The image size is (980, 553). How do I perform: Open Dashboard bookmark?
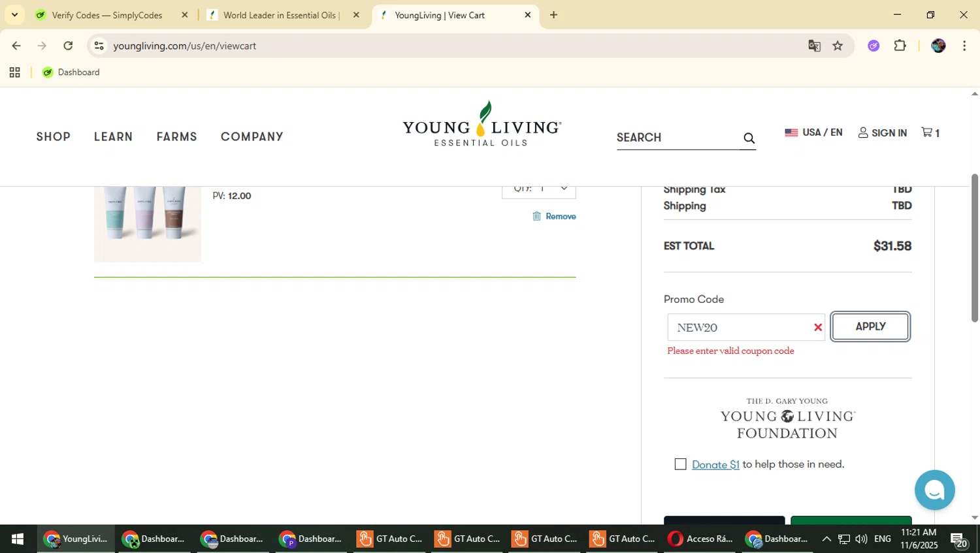71,72
